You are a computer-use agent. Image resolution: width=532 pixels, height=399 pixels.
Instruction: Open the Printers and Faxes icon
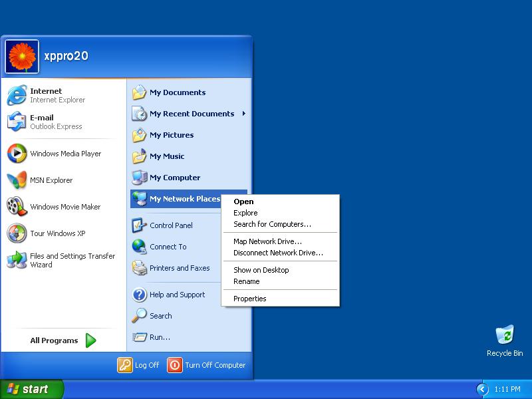tap(139, 268)
